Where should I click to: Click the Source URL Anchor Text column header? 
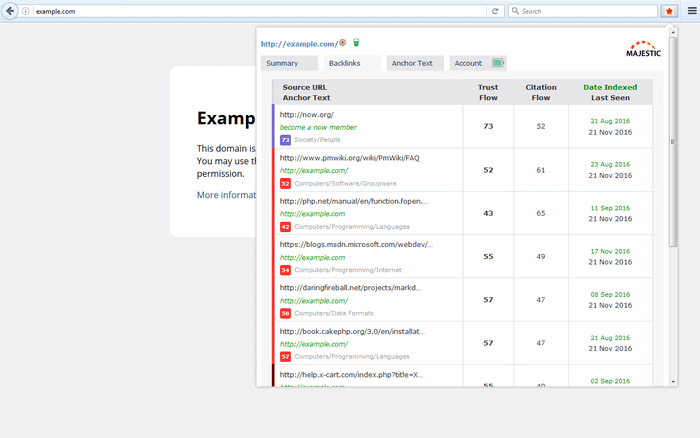tap(306, 92)
